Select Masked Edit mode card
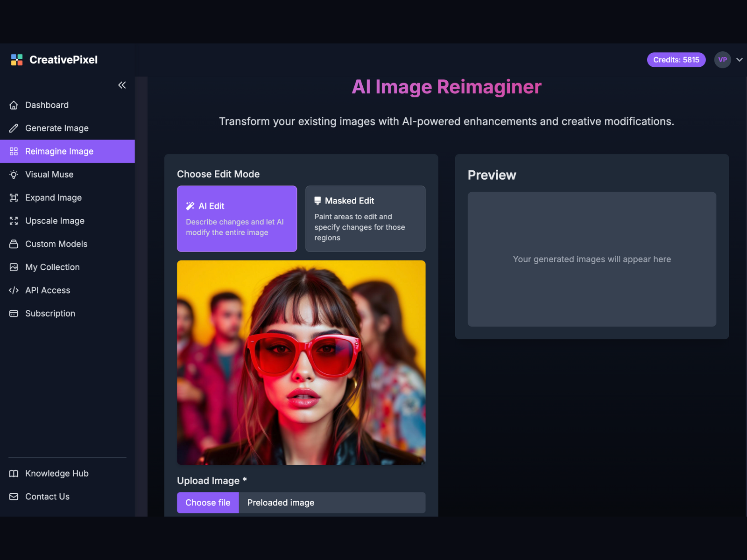The height and width of the screenshot is (560, 747). click(365, 219)
